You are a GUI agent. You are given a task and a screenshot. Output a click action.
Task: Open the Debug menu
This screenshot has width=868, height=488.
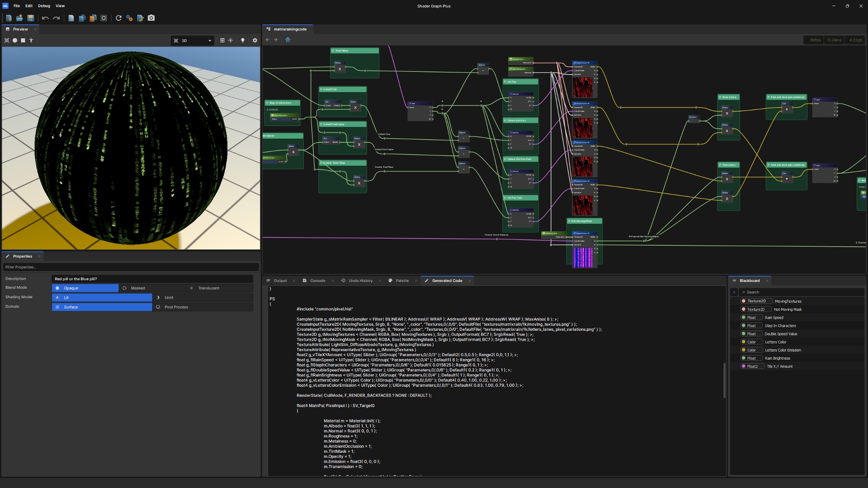tap(44, 6)
